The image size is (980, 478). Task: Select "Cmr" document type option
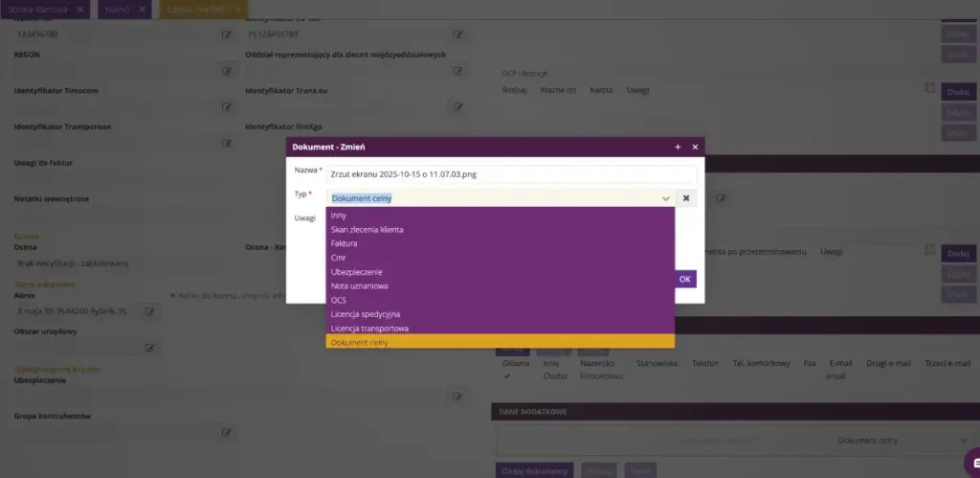coord(338,258)
